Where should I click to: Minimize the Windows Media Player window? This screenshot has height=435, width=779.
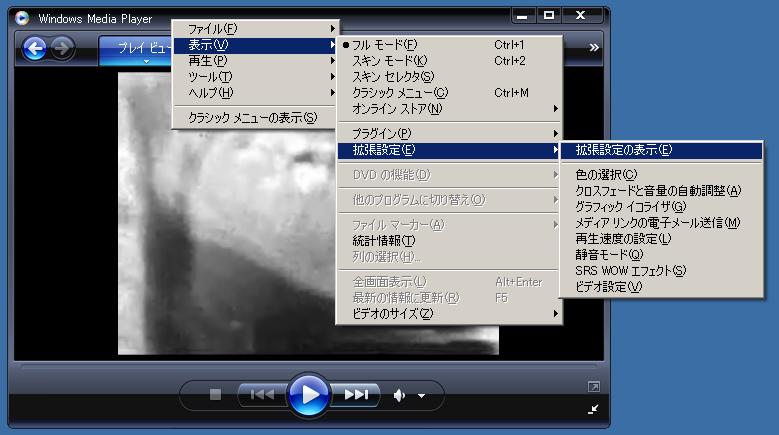[522, 16]
